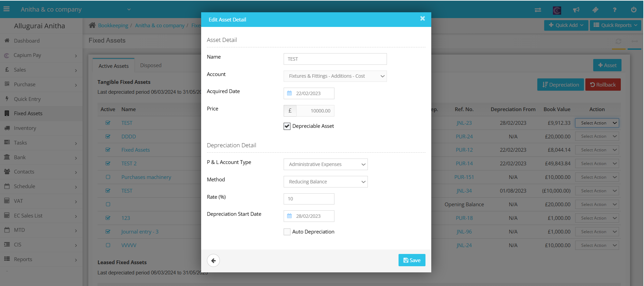
Task: Click the Acquired Date calendar icon
Action: click(289, 93)
